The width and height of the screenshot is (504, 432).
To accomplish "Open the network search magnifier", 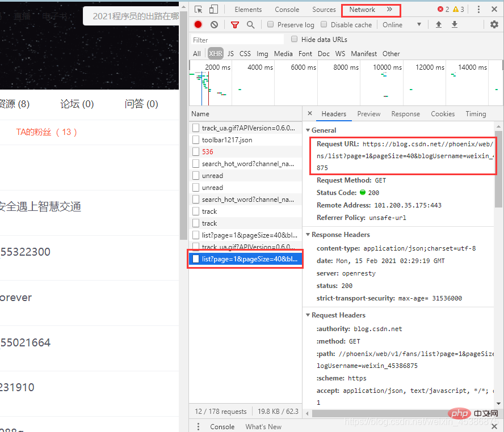I will click(x=250, y=24).
